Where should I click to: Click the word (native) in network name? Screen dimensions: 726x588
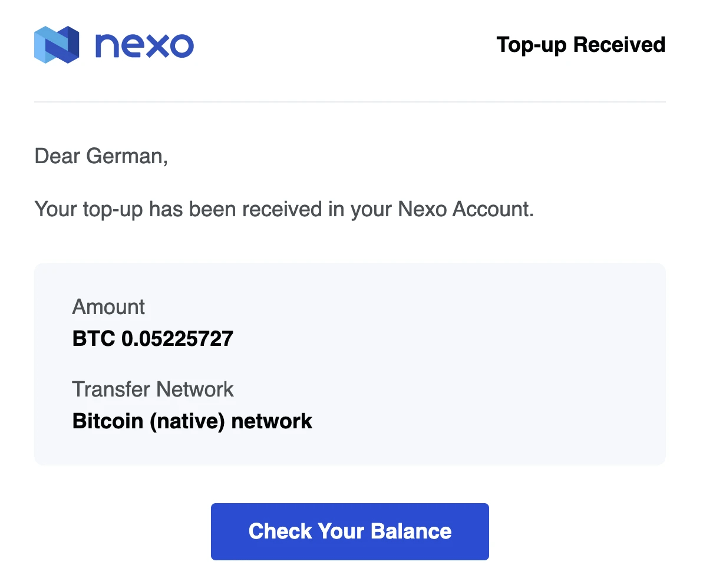[x=187, y=422]
